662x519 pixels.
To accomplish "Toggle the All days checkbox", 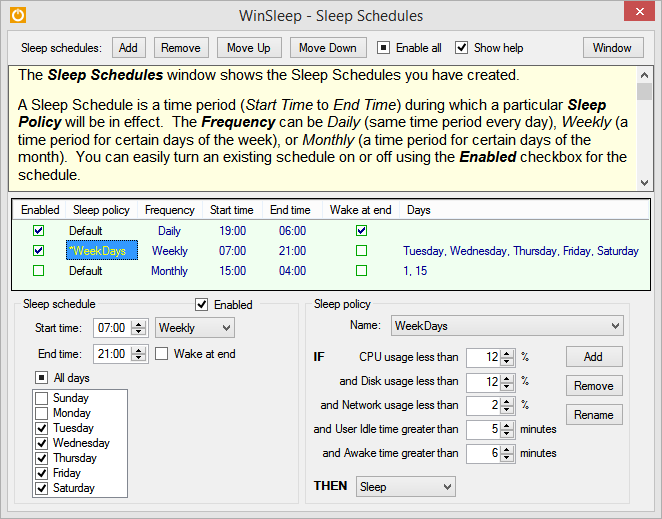I will pyautogui.click(x=41, y=378).
